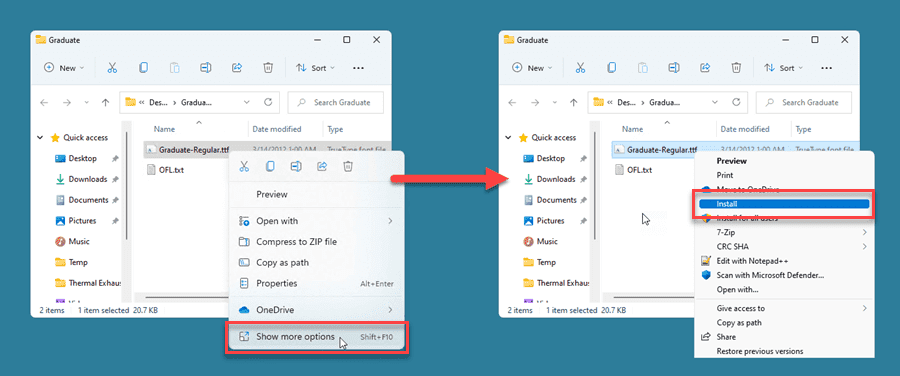Viewport: 900px width, 376px height.
Task: Open Properties from left context menu
Action: [x=316, y=283]
